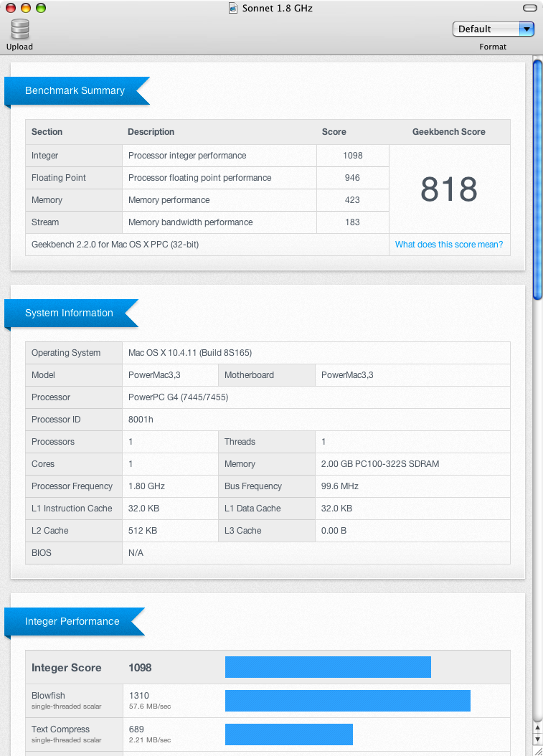The width and height of the screenshot is (543, 756).
Task: Click the Integer Score blue bar
Action: point(328,667)
